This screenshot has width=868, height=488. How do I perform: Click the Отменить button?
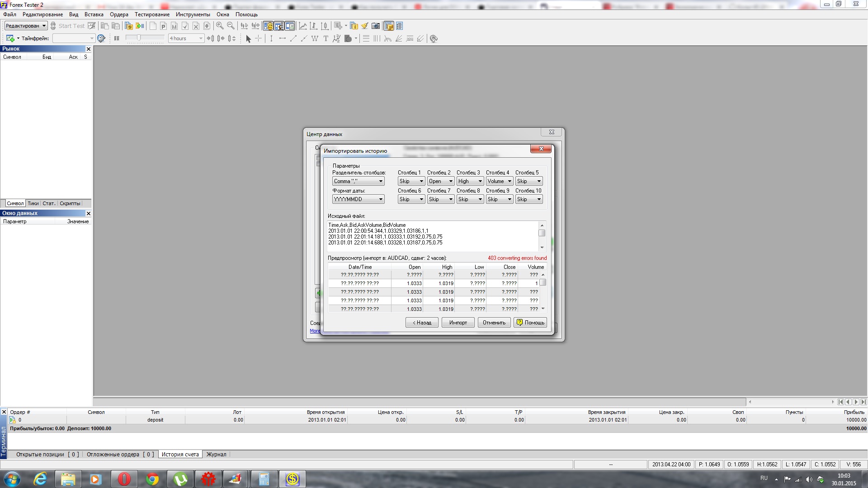pos(494,323)
